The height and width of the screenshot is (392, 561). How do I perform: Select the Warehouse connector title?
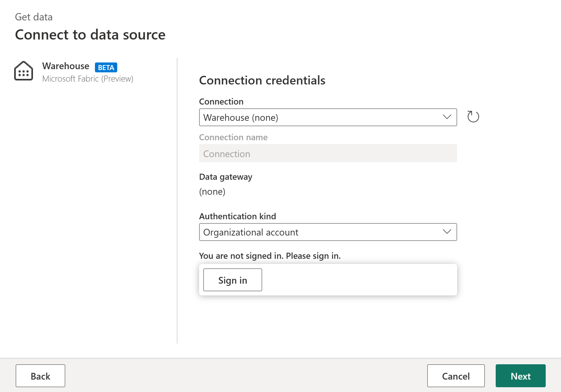point(66,66)
